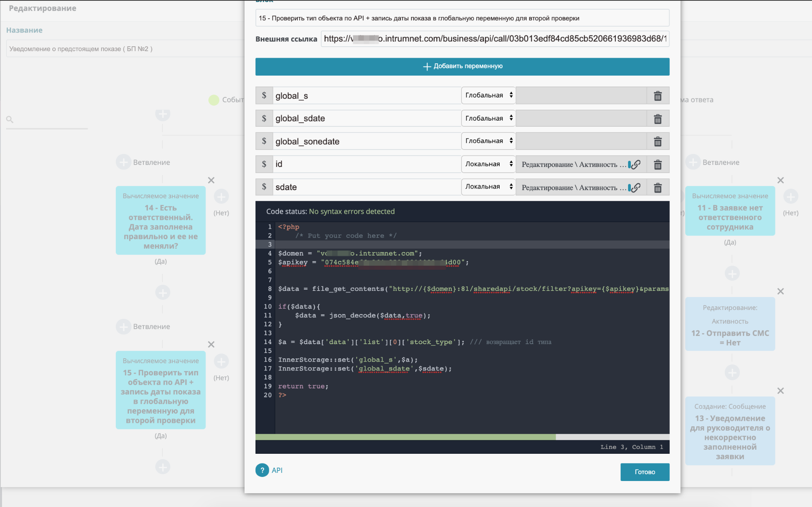Remove block 13 using its X icon

coord(781,391)
